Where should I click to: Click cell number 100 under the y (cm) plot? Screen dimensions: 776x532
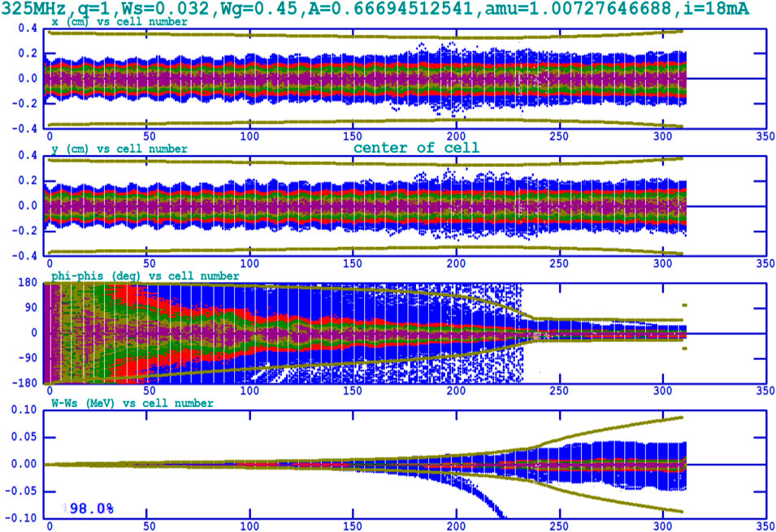coord(249,264)
